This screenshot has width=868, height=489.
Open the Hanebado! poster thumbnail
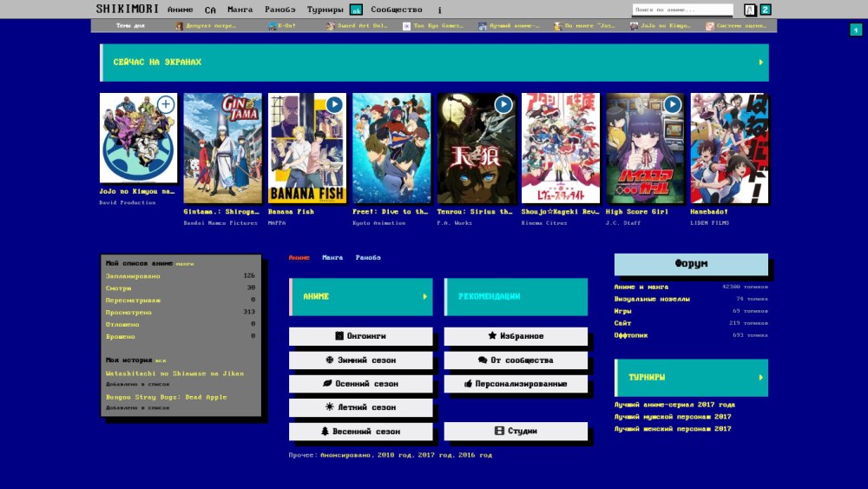(x=729, y=148)
